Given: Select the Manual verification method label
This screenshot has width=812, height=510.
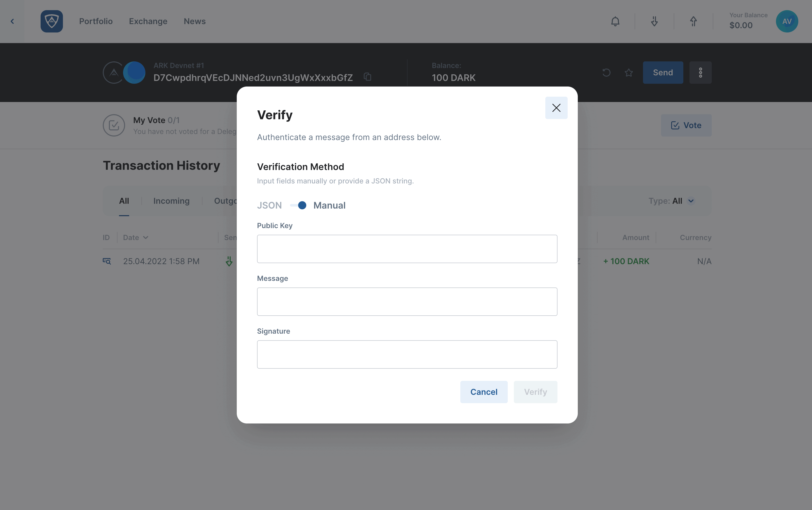Looking at the screenshot, I should (329, 205).
